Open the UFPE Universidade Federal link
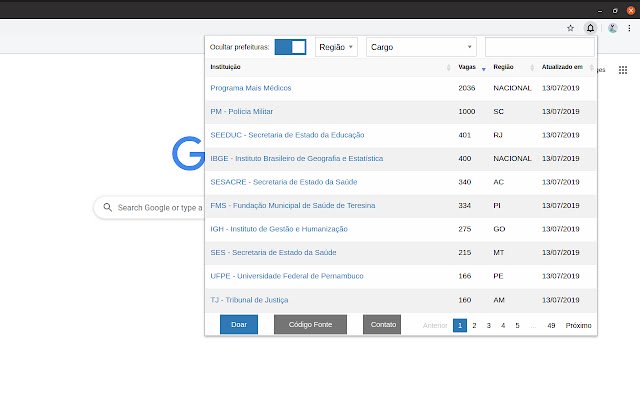 point(287,276)
